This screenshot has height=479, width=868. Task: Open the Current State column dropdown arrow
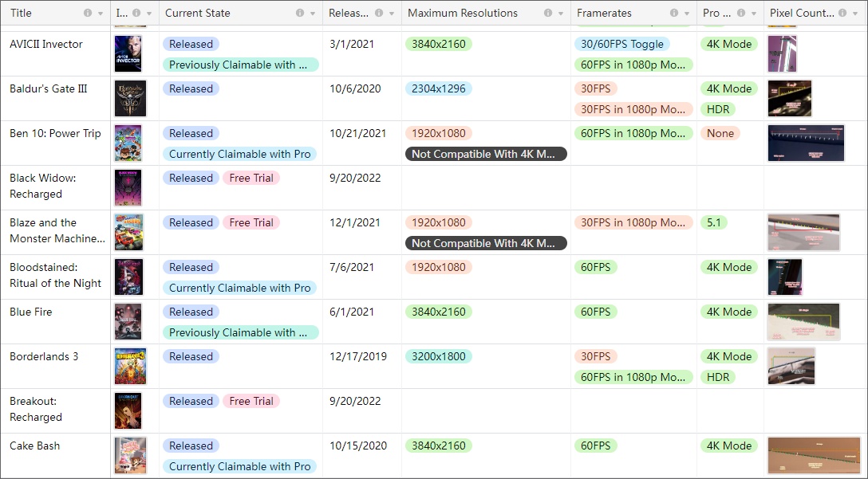click(313, 14)
